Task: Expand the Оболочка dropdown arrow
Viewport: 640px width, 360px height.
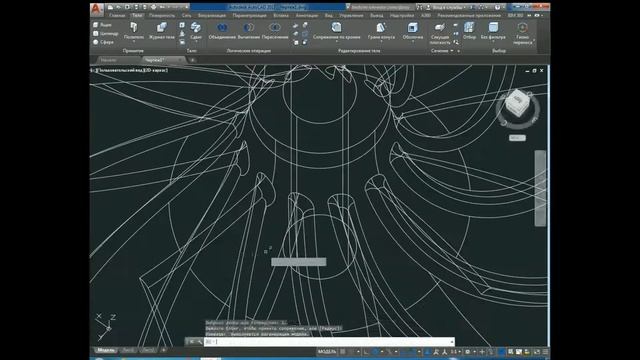Action: pyautogui.click(x=413, y=42)
